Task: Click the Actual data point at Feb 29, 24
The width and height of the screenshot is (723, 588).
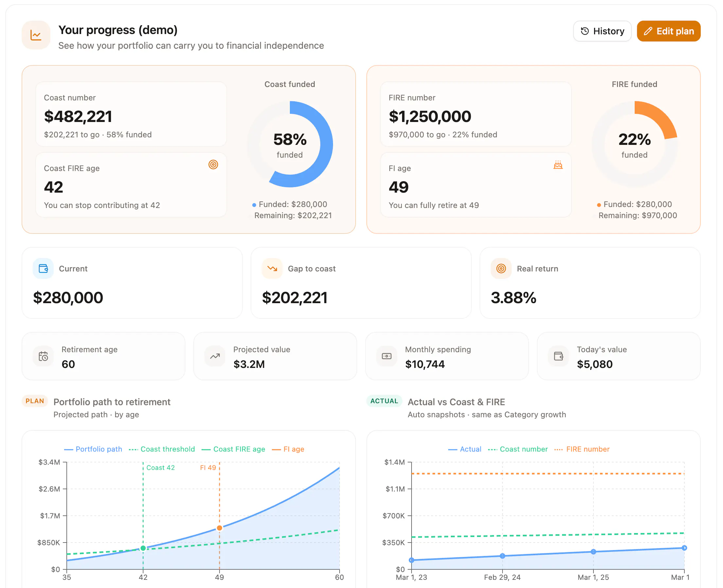Action: (x=503, y=556)
